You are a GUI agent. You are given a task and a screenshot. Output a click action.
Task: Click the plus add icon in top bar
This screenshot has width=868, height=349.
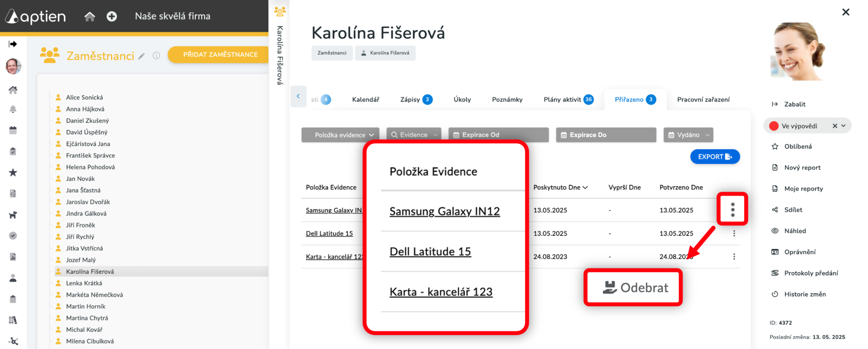point(112,17)
